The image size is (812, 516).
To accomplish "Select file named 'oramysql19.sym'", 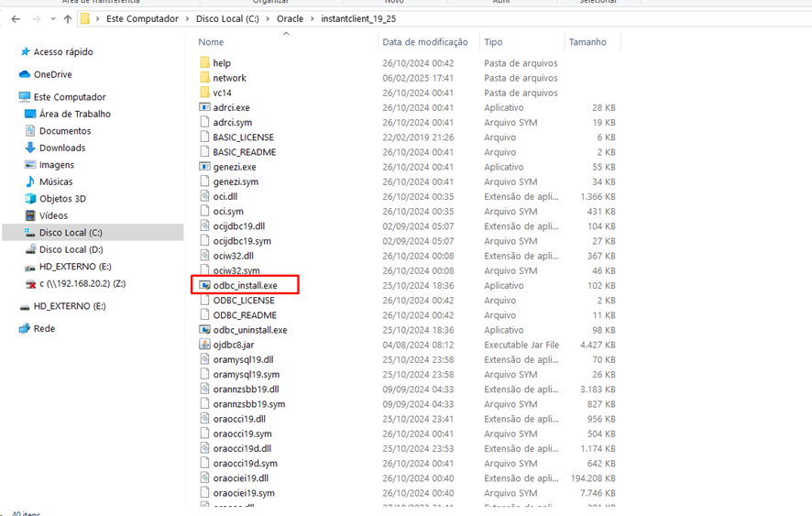I will pos(246,375).
